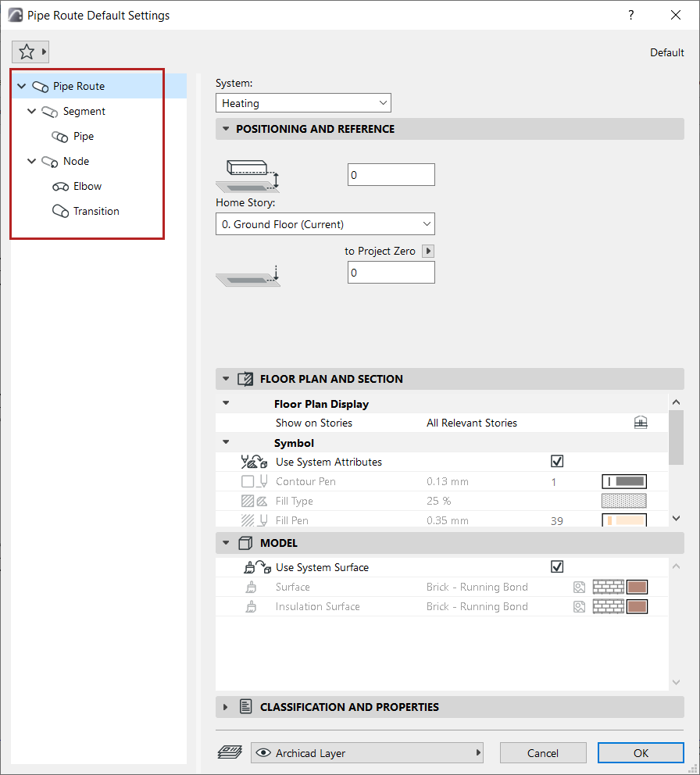Select the Segment tree item
The height and width of the screenshot is (775, 700).
pyautogui.click(x=84, y=111)
